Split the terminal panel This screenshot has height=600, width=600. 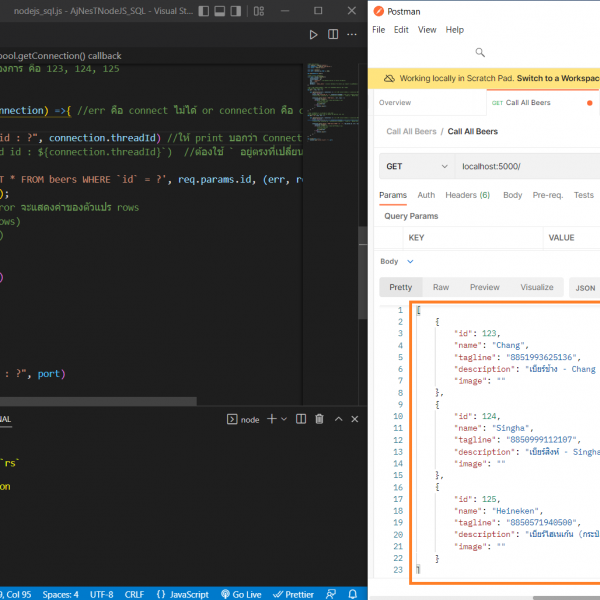point(300,419)
